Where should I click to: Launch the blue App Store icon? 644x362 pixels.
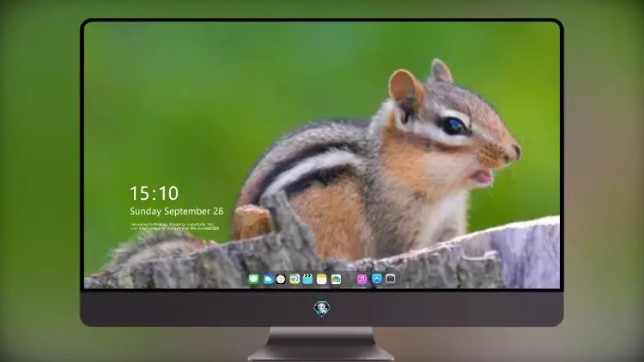(377, 279)
